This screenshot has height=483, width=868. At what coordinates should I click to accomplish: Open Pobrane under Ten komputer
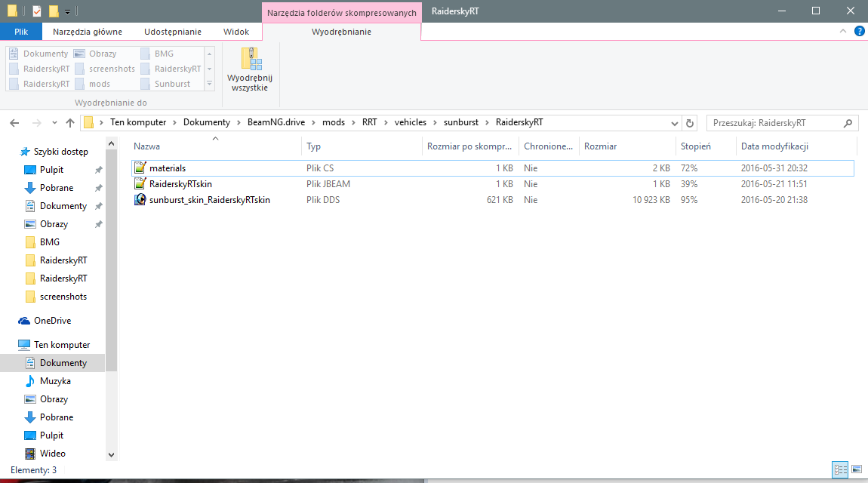(57, 417)
